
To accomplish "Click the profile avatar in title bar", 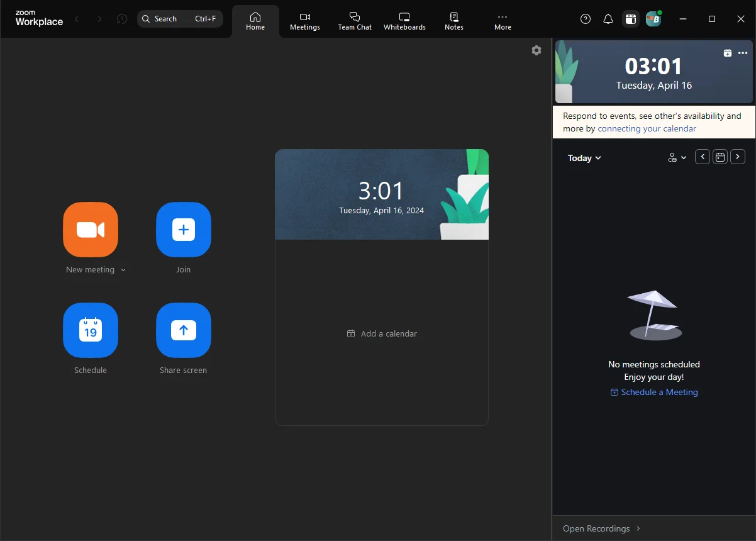I will [653, 19].
